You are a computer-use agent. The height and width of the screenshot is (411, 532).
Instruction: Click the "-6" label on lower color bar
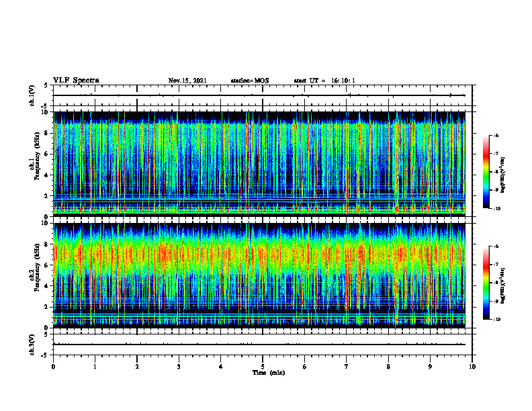(496, 246)
